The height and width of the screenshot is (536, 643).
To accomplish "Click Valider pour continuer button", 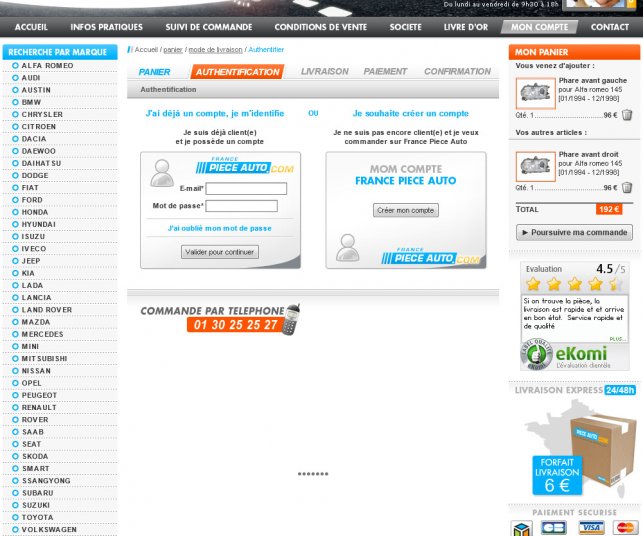I will [220, 252].
